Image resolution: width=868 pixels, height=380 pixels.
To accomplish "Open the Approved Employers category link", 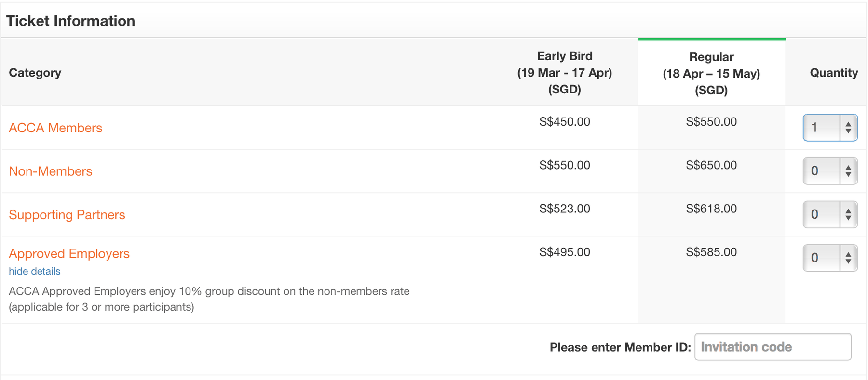I will tap(69, 253).
